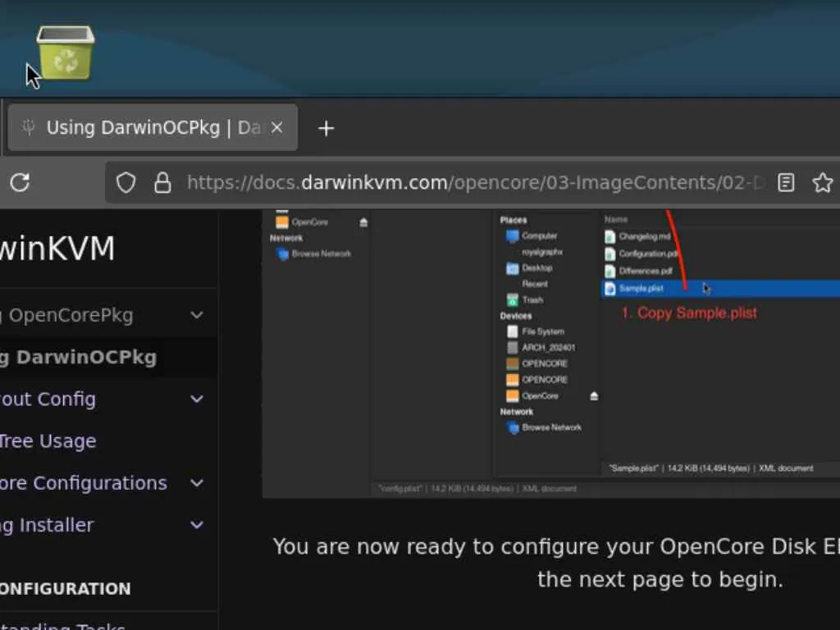Image resolution: width=840 pixels, height=630 pixels.
Task: Open the Trash icon on the desktop
Action: 66,53
